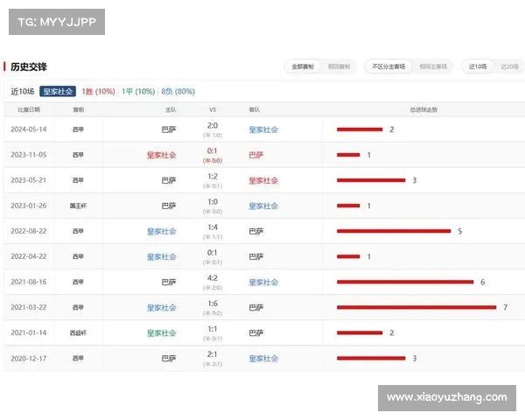Click the 西超杯 competition label
Viewport: 525px width, 420px height.
(x=79, y=333)
